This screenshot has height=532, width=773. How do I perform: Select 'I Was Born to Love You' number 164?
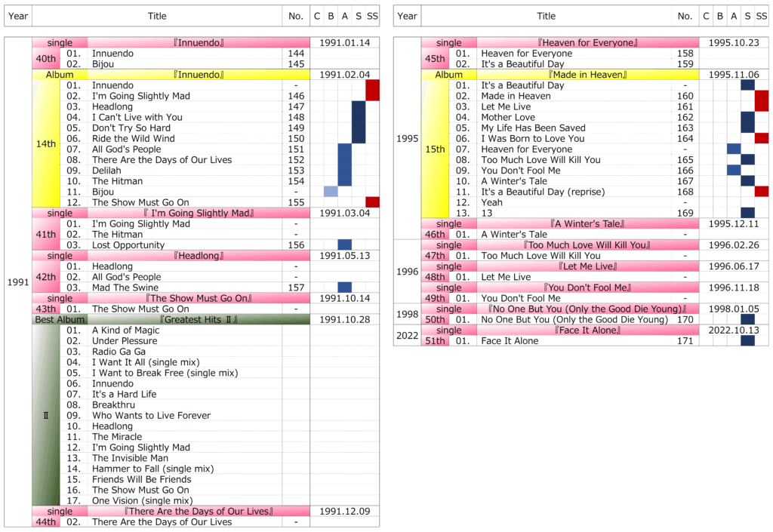[685, 138]
